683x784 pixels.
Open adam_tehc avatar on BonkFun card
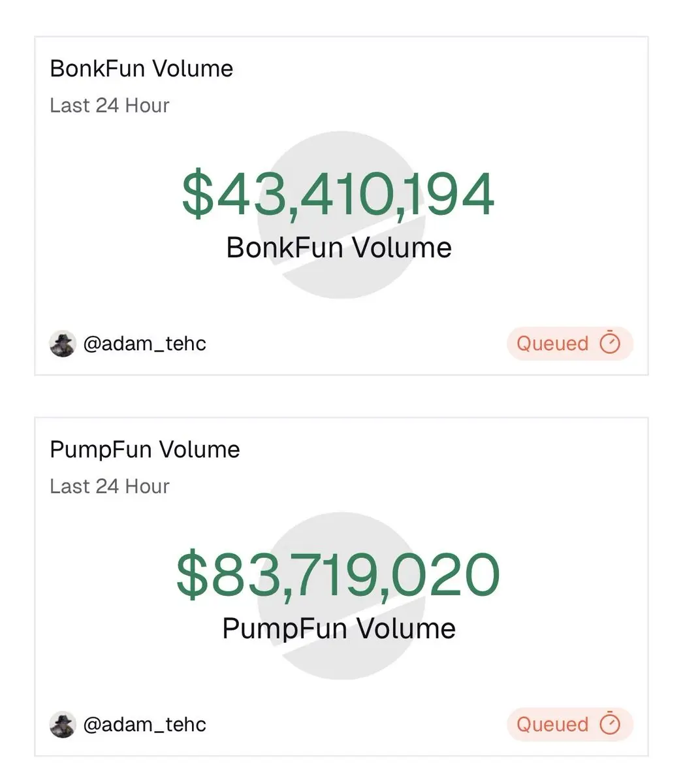tap(63, 344)
